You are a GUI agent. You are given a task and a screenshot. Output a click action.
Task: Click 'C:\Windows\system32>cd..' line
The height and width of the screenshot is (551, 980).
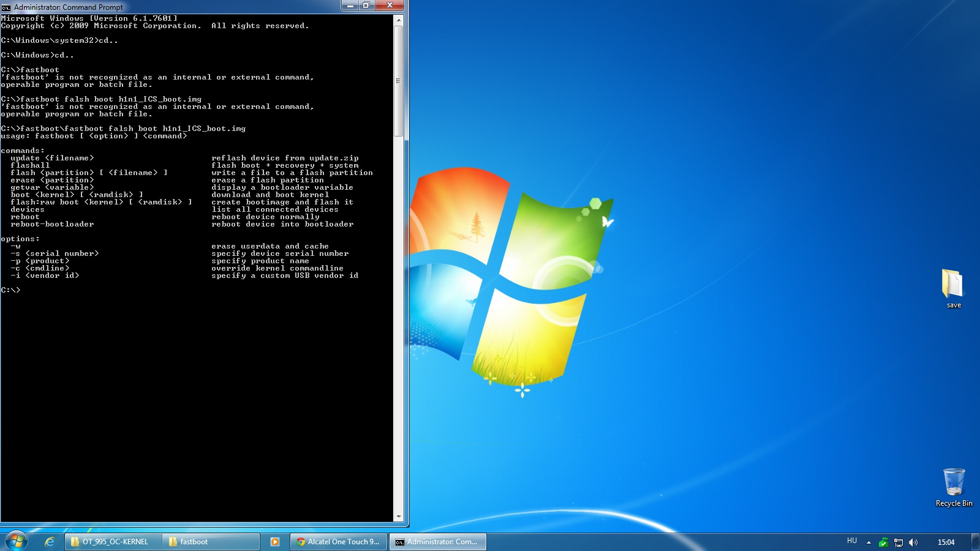tap(59, 40)
